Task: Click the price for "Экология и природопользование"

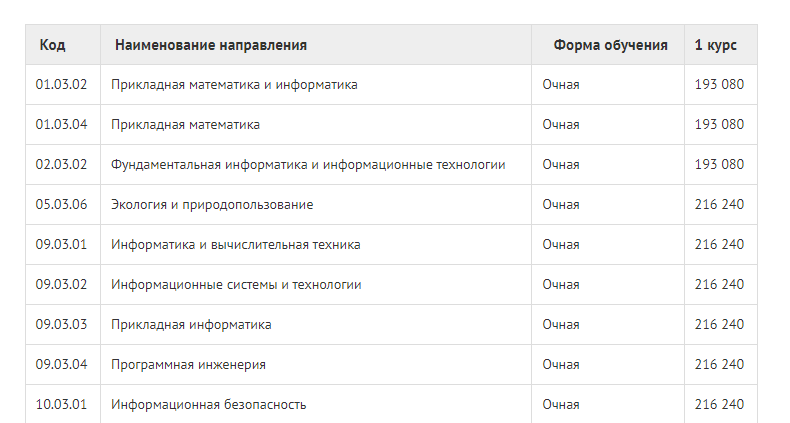Action: [x=719, y=205]
